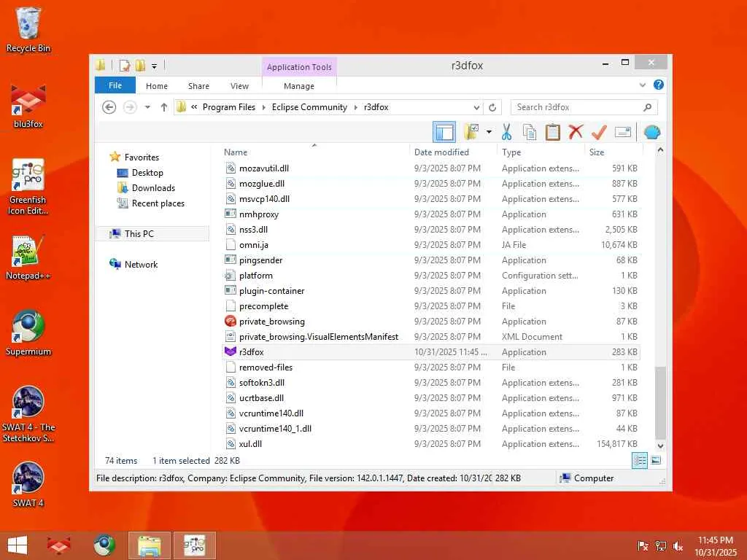Open the Recycle Bin desktop icon
This screenshot has height=560, width=747.
click(28, 29)
